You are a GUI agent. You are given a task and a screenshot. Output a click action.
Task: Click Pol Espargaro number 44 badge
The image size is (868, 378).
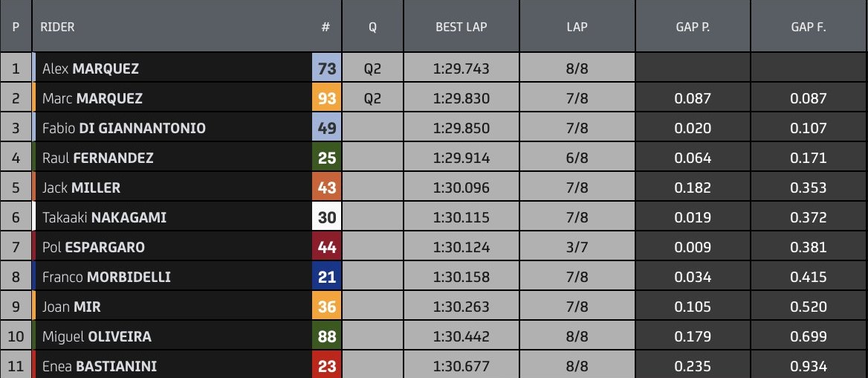pyautogui.click(x=326, y=247)
